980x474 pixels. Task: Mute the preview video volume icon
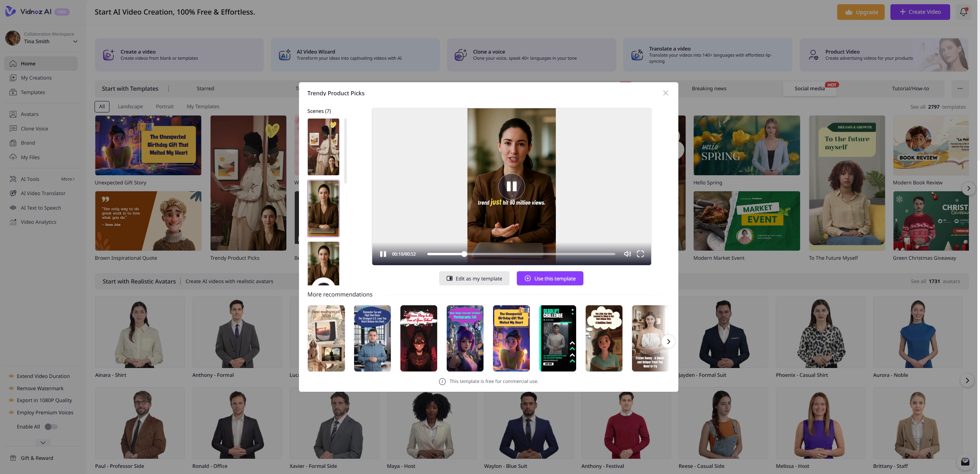(x=627, y=254)
